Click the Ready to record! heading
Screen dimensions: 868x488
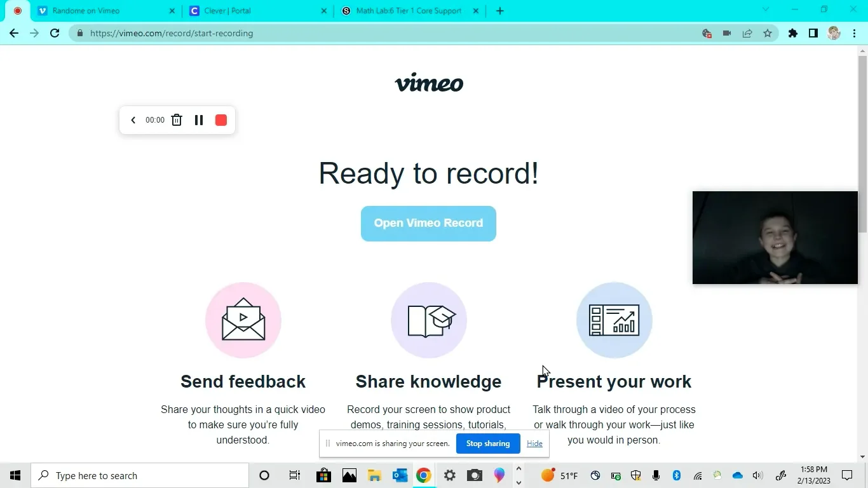tap(429, 173)
